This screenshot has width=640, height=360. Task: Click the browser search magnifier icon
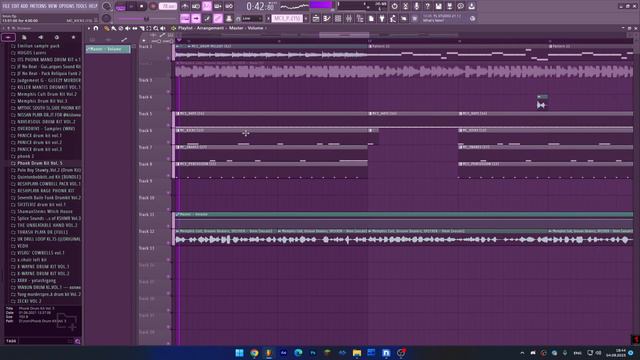[77, 341]
